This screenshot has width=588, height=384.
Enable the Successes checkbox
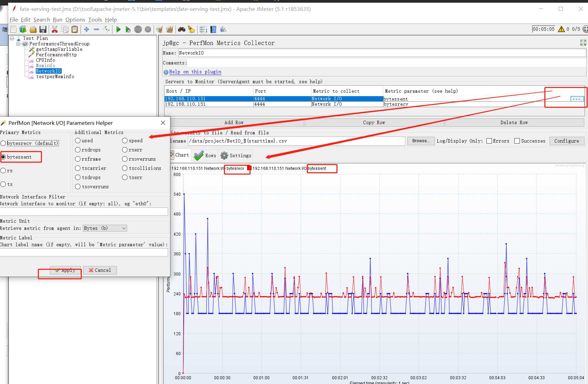click(517, 141)
